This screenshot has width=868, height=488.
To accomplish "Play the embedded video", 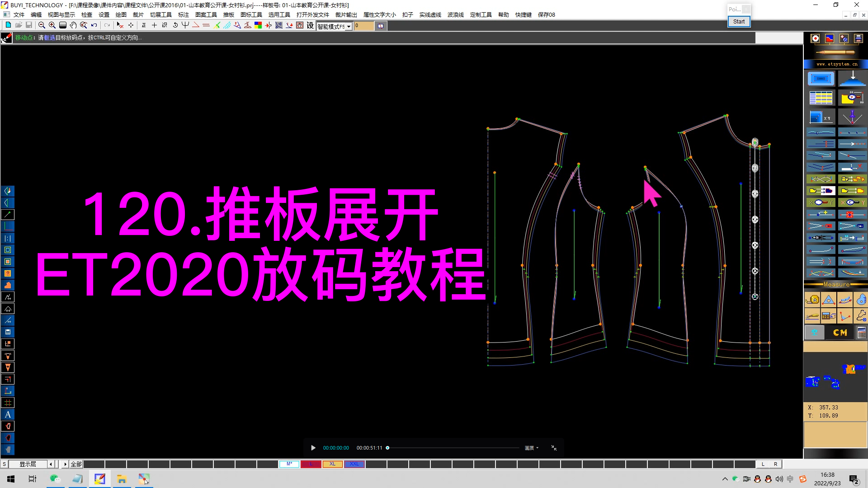I will (x=313, y=448).
